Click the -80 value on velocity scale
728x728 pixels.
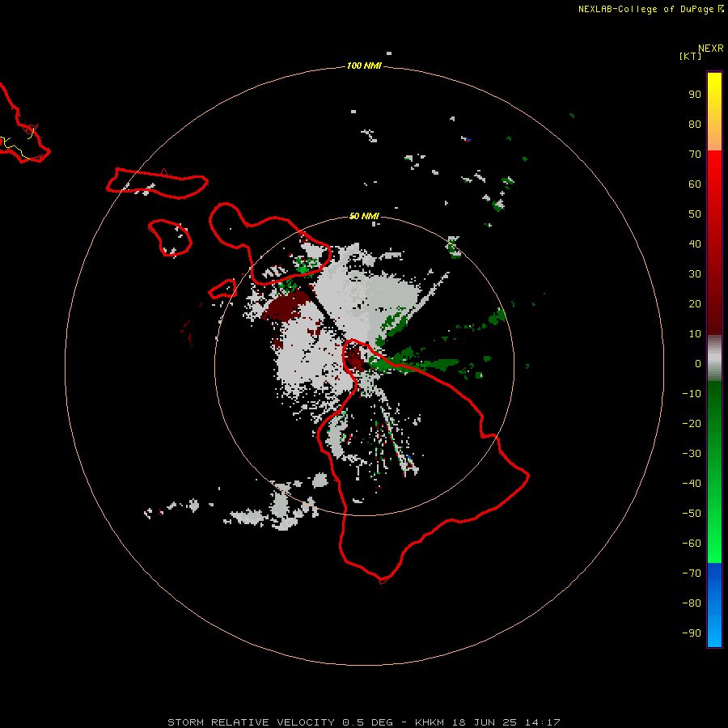(x=692, y=603)
